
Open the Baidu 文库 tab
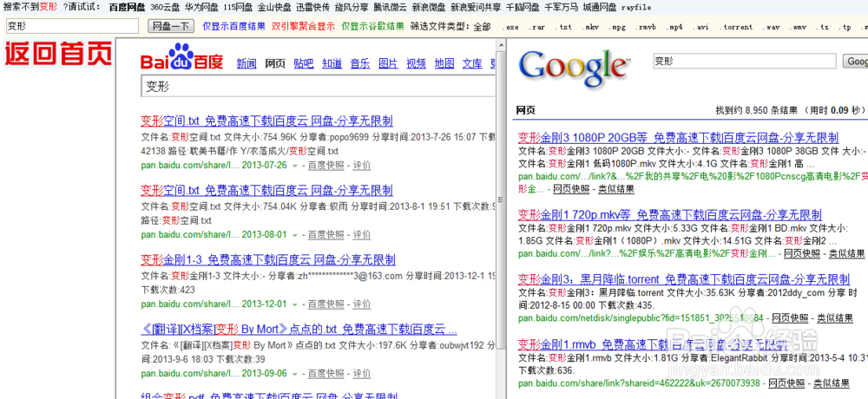coord(473,63)
